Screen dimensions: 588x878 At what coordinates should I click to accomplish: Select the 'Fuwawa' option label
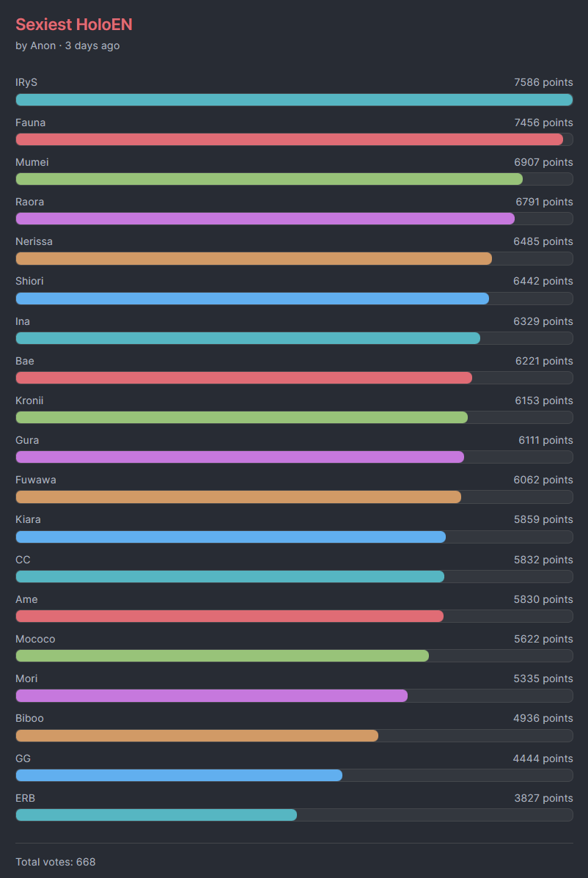click(x=36, y=480)
